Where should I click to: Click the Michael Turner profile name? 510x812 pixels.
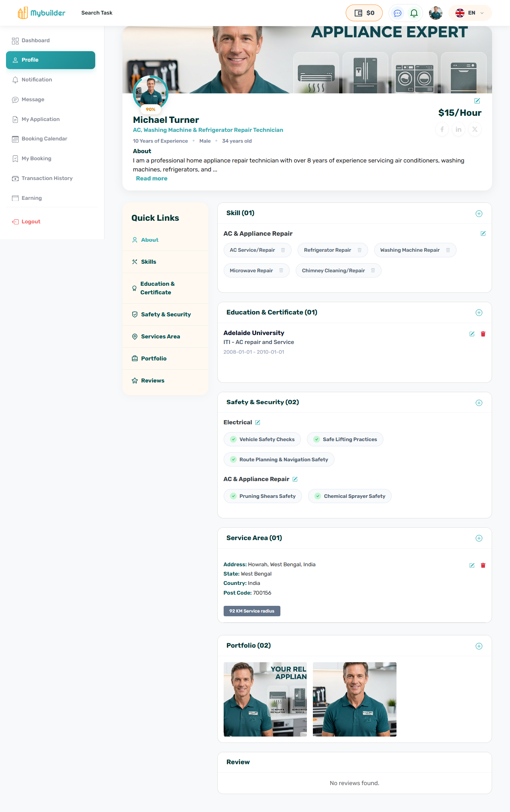pos(166,120)
